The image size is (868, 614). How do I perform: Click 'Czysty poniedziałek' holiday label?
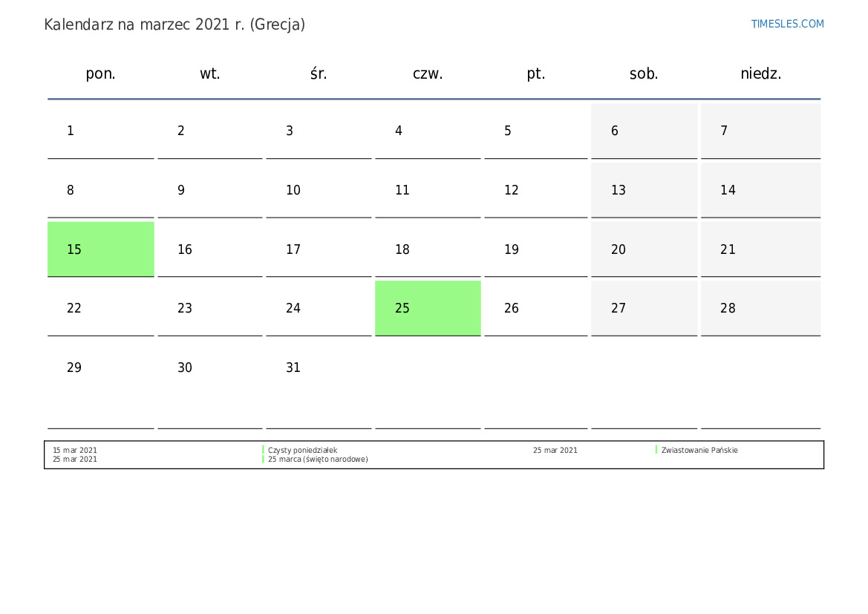pos(302,450)
